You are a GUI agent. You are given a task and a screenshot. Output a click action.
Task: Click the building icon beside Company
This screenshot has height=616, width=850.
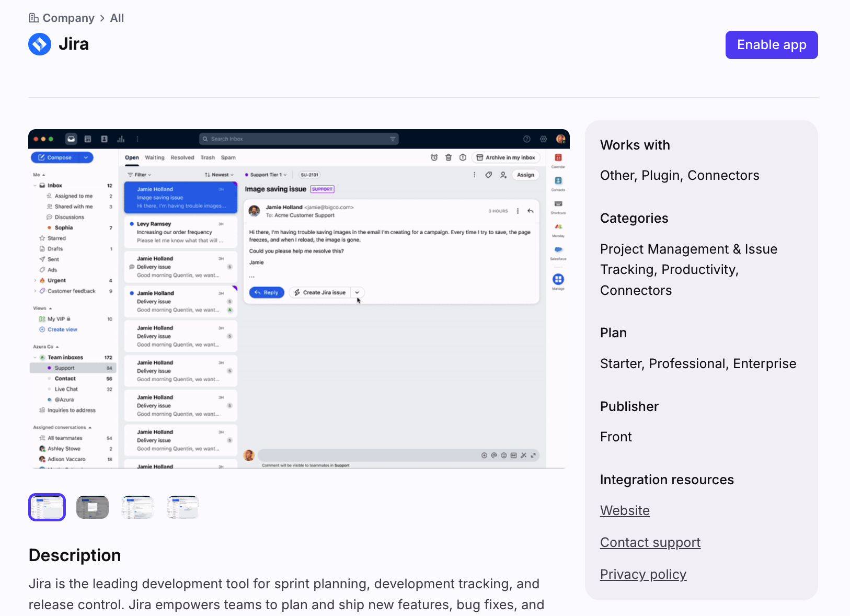(33, 18)
